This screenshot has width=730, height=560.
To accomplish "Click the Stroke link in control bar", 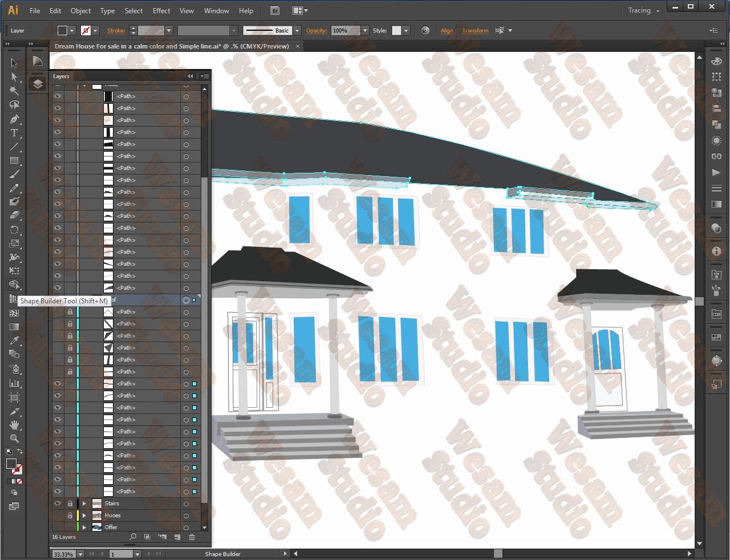I will (116, 31).
